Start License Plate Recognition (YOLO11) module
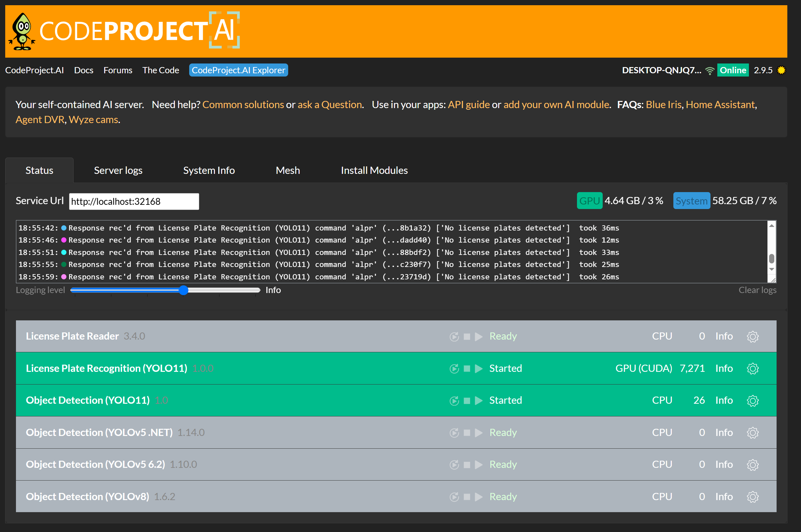This screenshot has height=532, width=801. pos(479,369)
